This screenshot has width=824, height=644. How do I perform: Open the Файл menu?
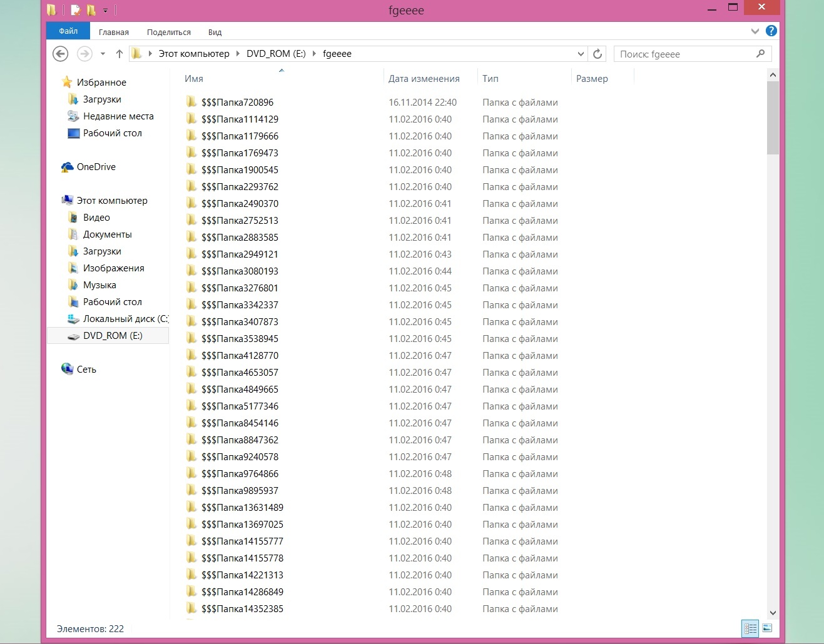[68, 31]
